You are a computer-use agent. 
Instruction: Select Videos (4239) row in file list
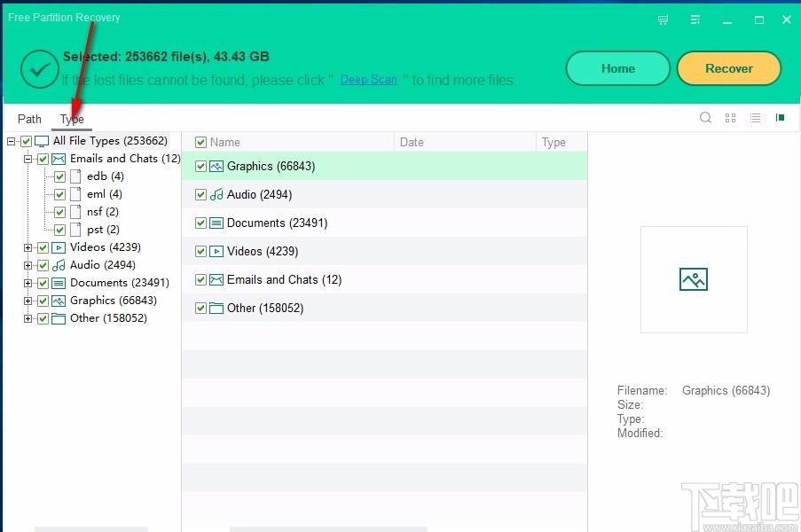[x=384, y=251]
